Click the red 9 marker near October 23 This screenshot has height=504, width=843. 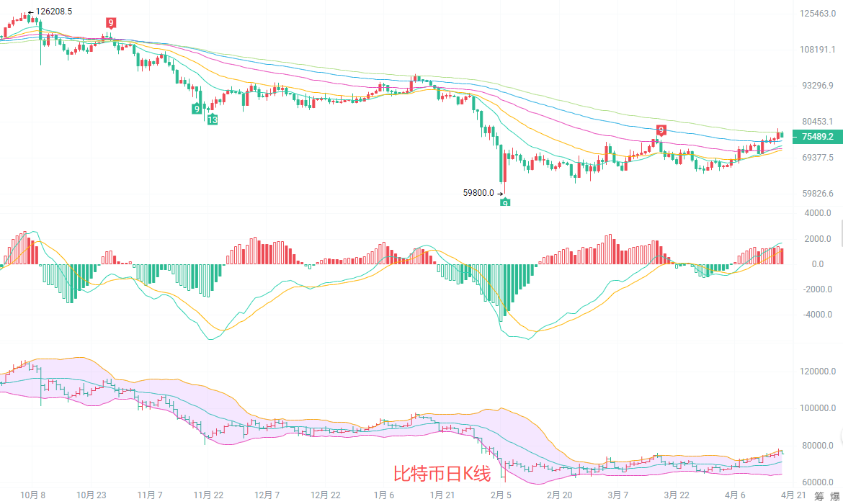(110, 23)
